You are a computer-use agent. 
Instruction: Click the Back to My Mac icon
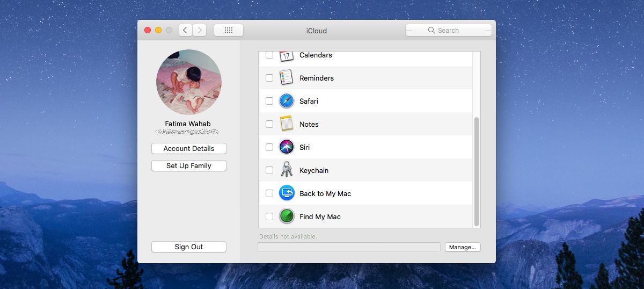tap(287, 193)
